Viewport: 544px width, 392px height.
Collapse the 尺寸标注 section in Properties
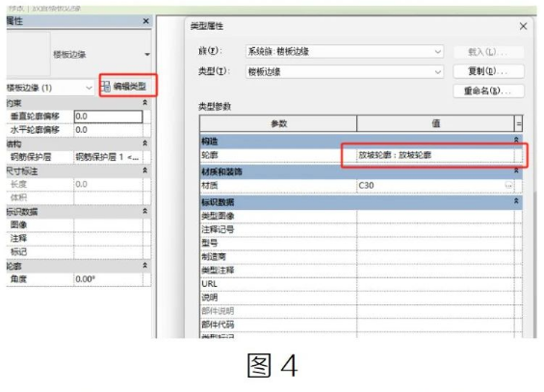point(145,170)
